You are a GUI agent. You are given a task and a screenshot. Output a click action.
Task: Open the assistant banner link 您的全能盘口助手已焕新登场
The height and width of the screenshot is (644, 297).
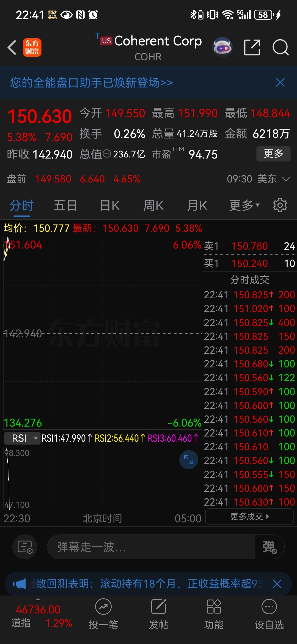[91, 83]
